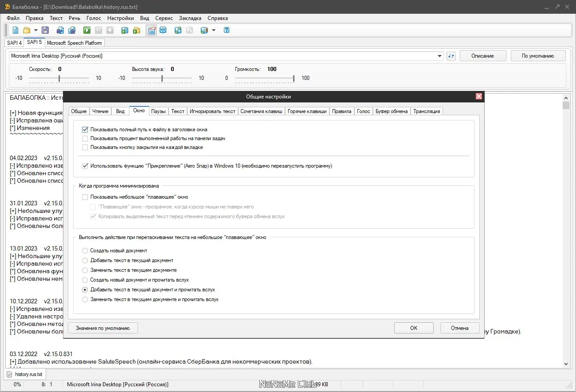Click the document's vertical scrollbar thumb
This screenshot has width=576, height=392.
tap(566, 106)
